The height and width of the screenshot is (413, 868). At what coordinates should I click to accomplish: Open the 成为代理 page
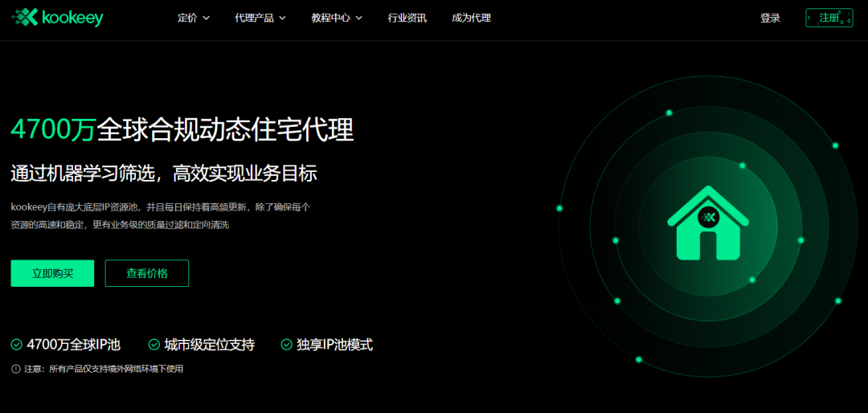(471, 18)
